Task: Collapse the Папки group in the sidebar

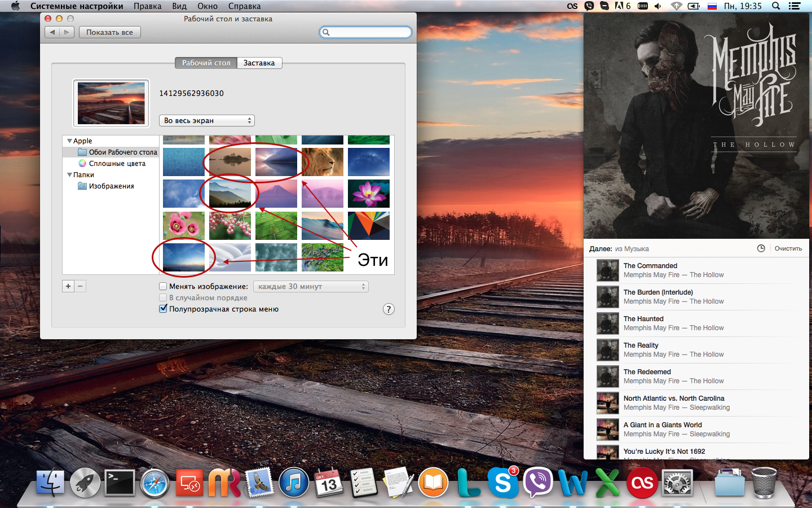Action: 69,174
